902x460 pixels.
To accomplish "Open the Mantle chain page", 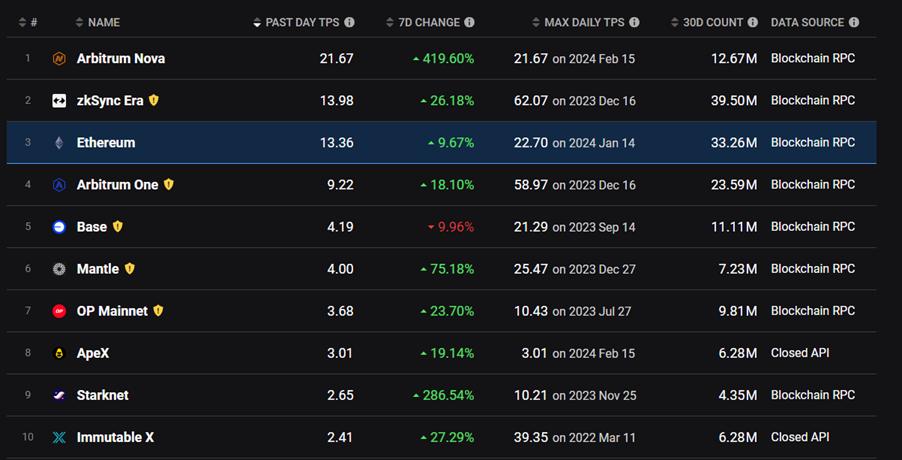I will (x=98, y=269).
